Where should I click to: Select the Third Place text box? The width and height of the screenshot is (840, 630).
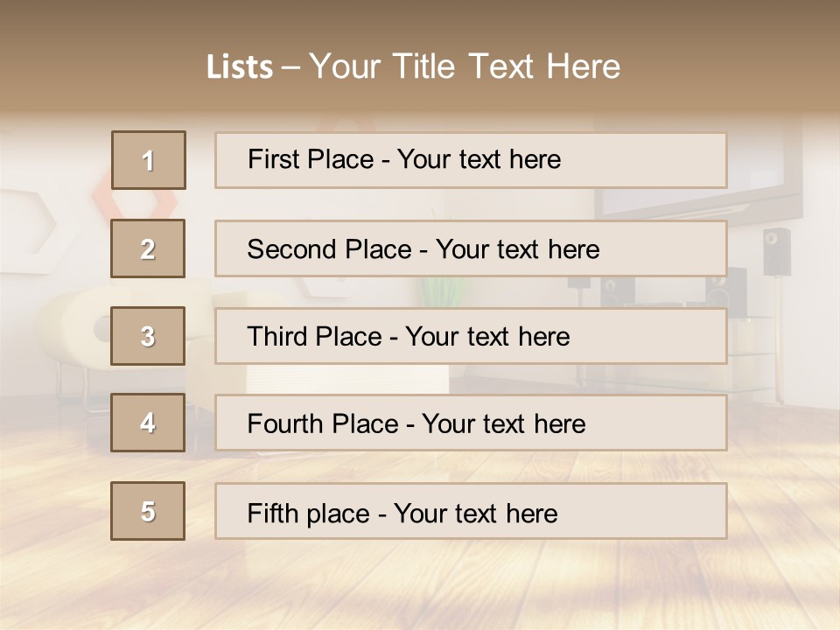471,336
